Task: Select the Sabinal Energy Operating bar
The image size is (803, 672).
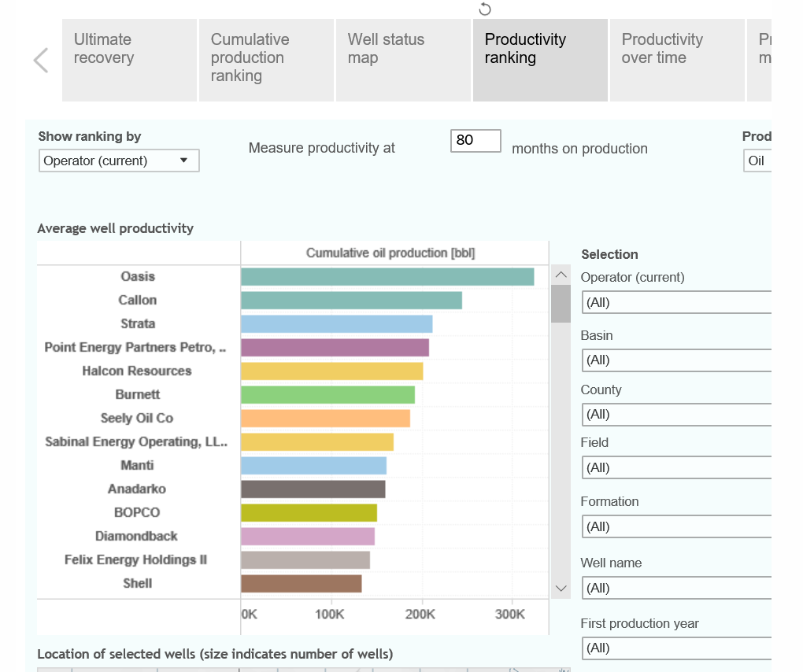Action: pyautogui.click(x=317, y=441)
